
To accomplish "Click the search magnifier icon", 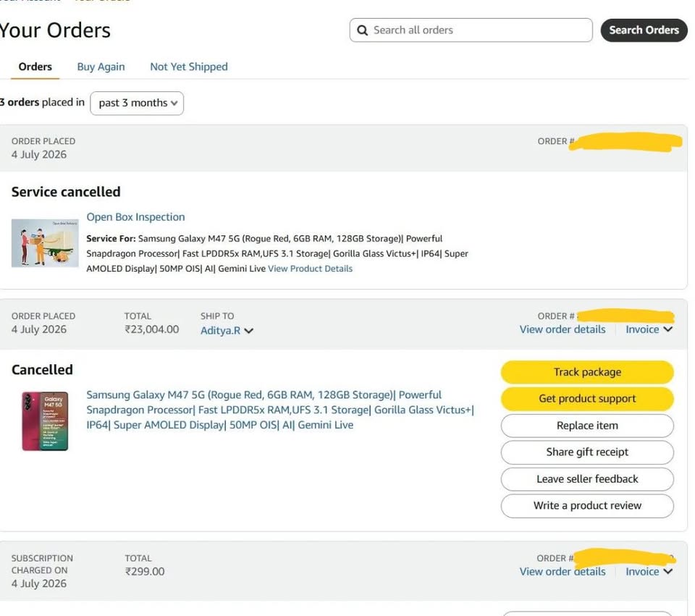I will click(362, 30).
